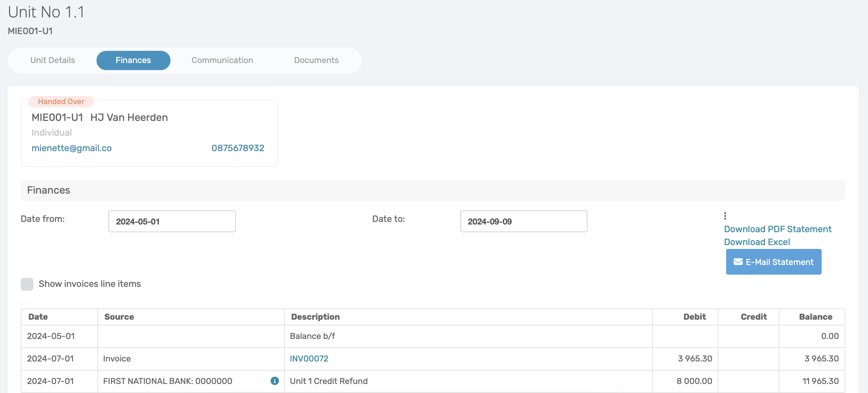
Task: Click the mienette@gmail.co email link
Action: 71,148
